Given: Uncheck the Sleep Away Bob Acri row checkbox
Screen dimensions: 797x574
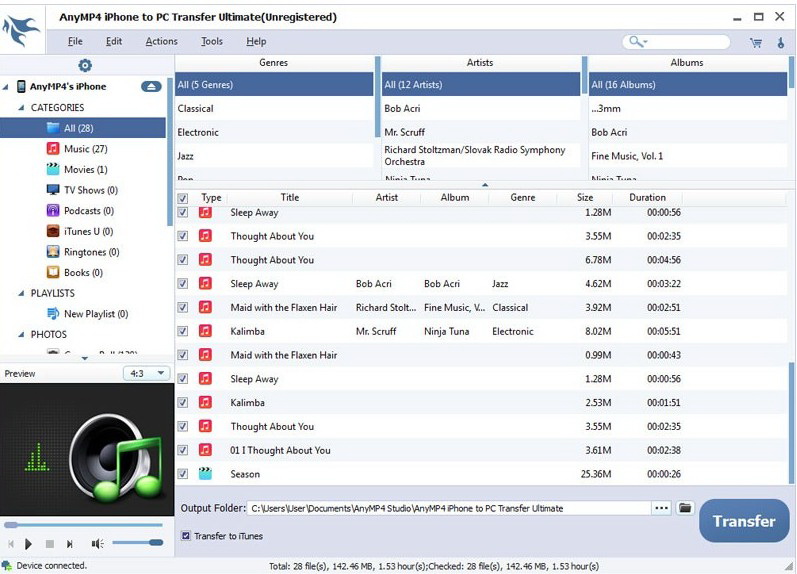Looking at the screenshot, I should tap(182, 284).
